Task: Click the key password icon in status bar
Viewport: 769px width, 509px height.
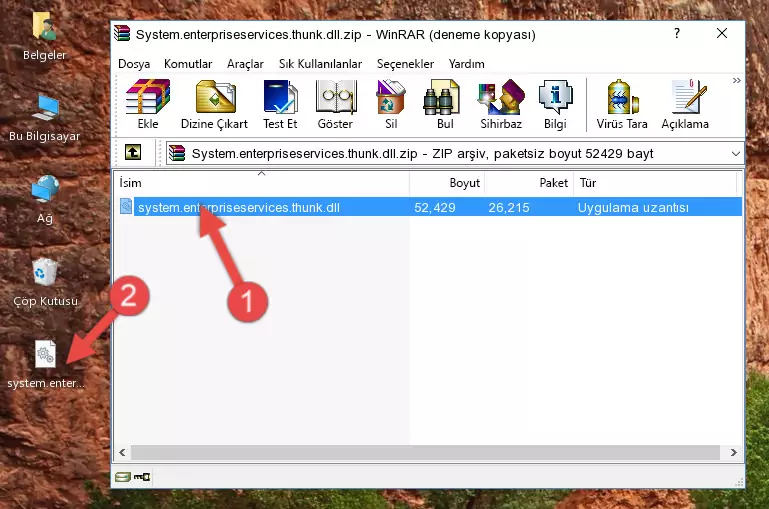Action: click(142, 476)
